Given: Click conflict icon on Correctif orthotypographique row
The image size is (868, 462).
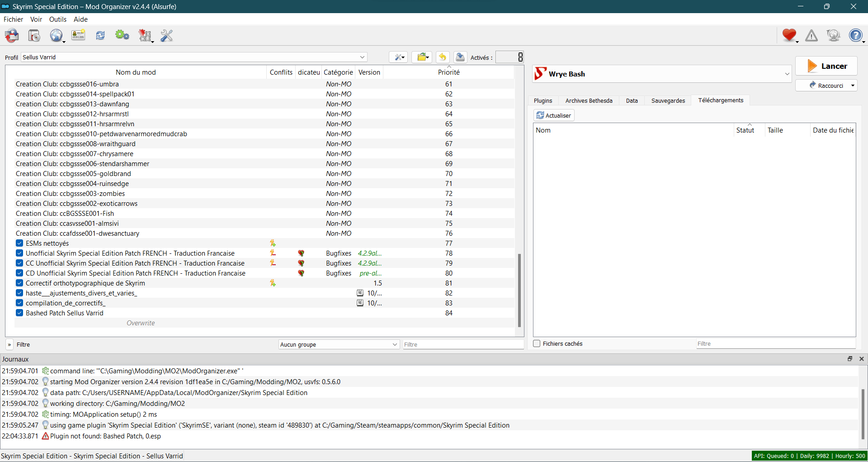Looking at the screenshot, I should [x=273, y=283].
